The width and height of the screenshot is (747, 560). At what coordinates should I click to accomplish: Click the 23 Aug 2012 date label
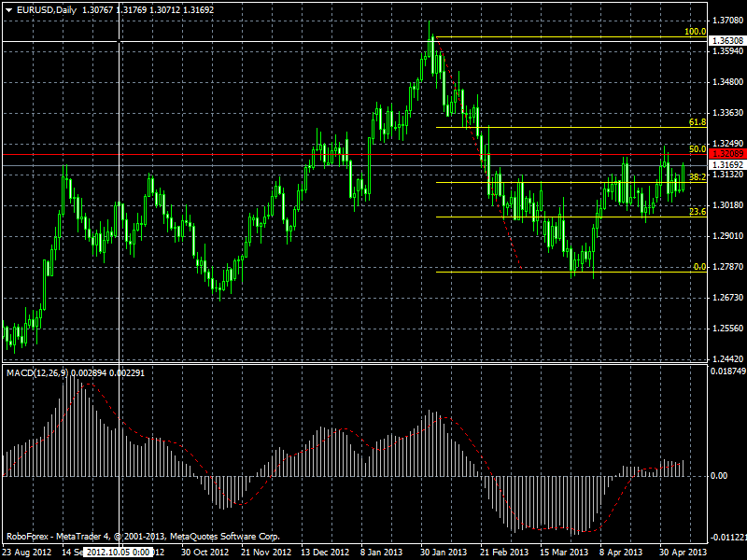(x=27, y=553)
